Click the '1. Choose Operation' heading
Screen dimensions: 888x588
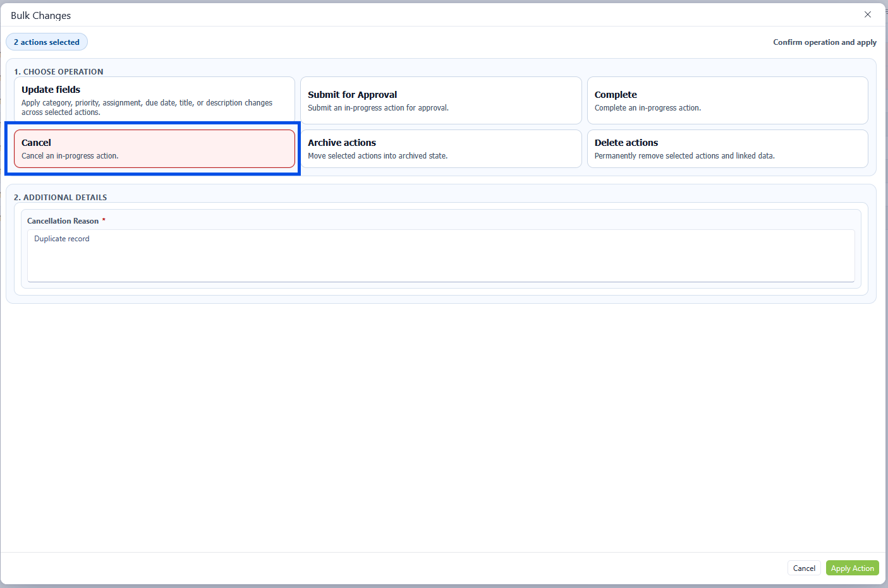pos(59,72)
